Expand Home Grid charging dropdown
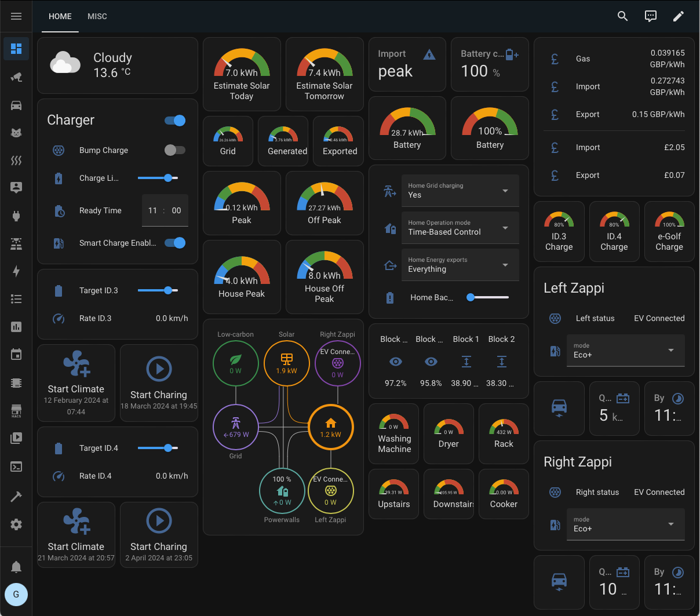The image size is (700, 616). (460, 191)
